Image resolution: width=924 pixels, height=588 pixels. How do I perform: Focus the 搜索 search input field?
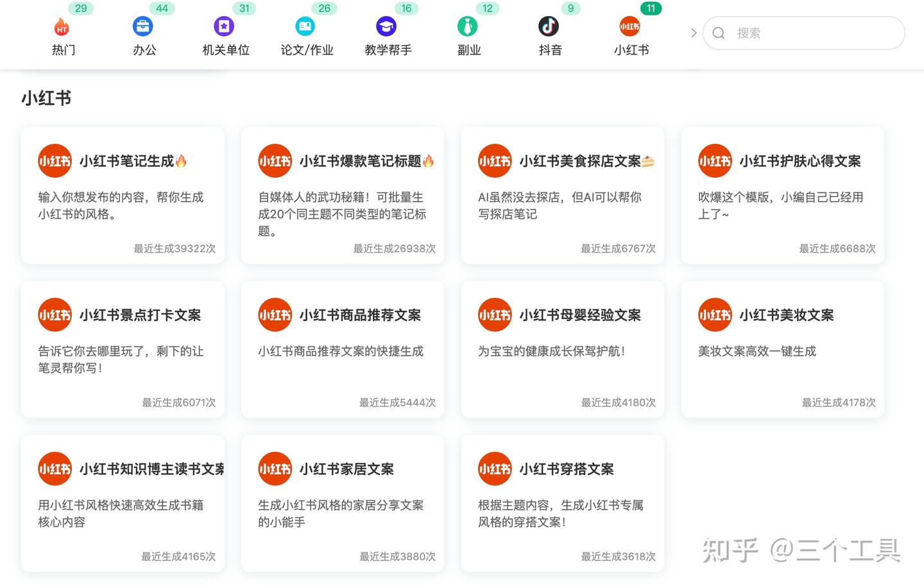point(803,33)
